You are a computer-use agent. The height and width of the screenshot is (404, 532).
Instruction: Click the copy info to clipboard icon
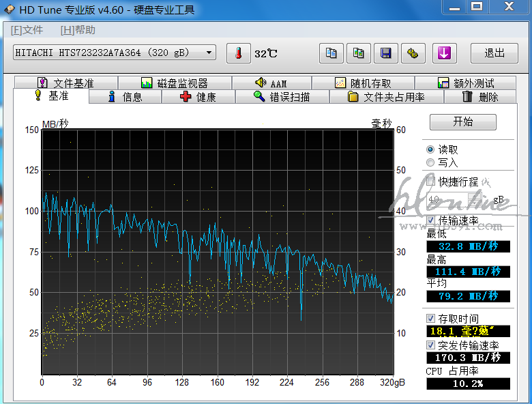(x=331, y=53)
